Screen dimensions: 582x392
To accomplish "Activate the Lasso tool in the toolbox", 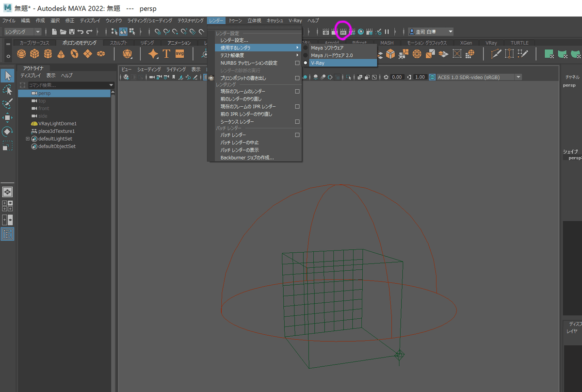I will click(8, 90).
